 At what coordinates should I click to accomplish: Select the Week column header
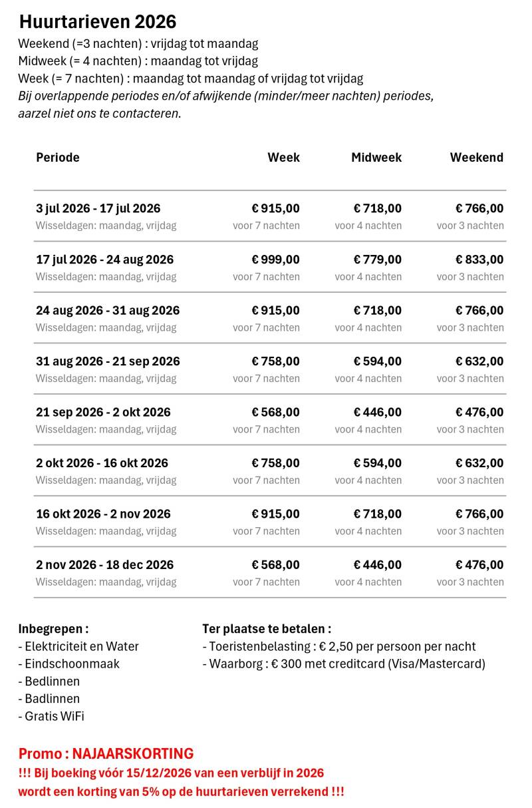pyautogui.click(x=283, y=158)
